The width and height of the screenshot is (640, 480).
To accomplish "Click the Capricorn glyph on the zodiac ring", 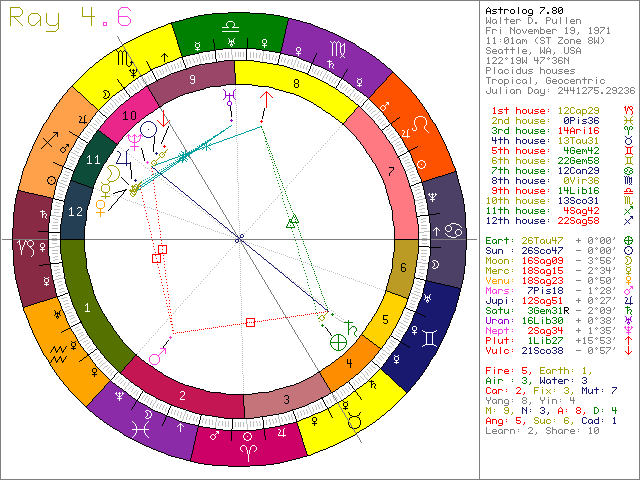I will click(x=25, y=247).
